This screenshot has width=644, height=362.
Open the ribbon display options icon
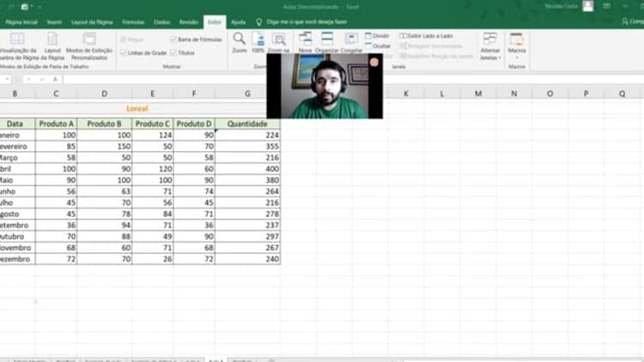(x=606, y=6)
